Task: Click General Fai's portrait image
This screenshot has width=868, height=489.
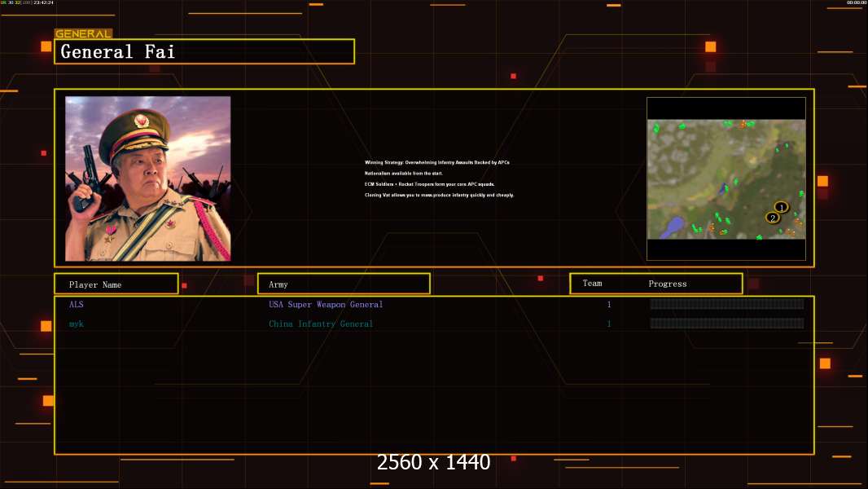Action: click(x=148, y=178)
